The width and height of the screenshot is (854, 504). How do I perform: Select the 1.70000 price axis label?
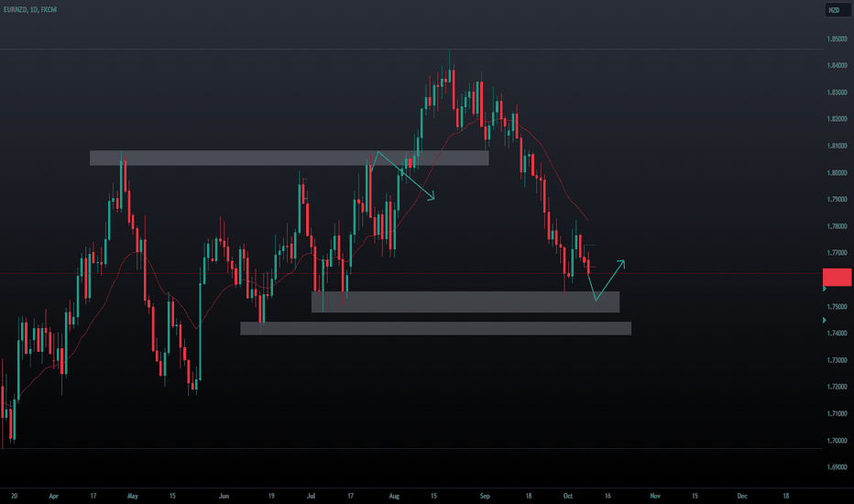(838, 441)
